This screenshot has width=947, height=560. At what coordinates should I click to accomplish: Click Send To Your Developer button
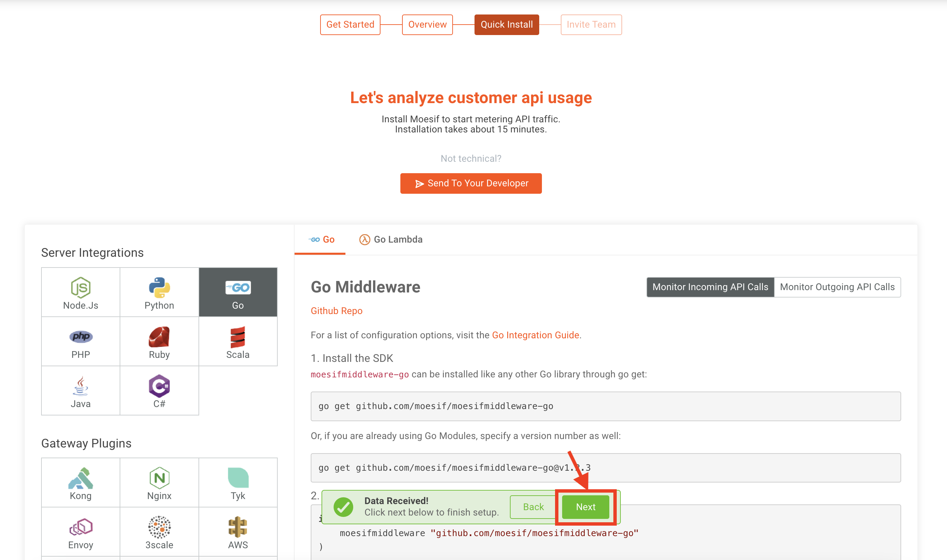coord(471,183)
